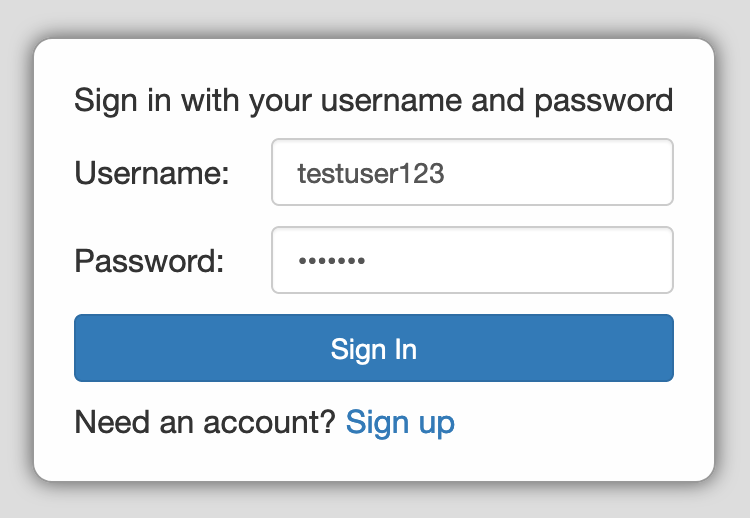Click the white card area right of Sign up
Screen dimensions: 750x518
tap(580, 423)
